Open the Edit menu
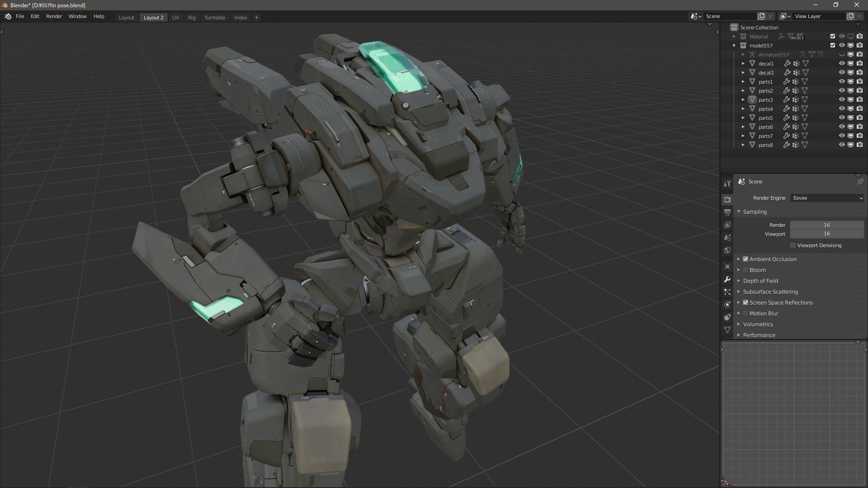Viewport: 868px width, 488px height. 35,16
